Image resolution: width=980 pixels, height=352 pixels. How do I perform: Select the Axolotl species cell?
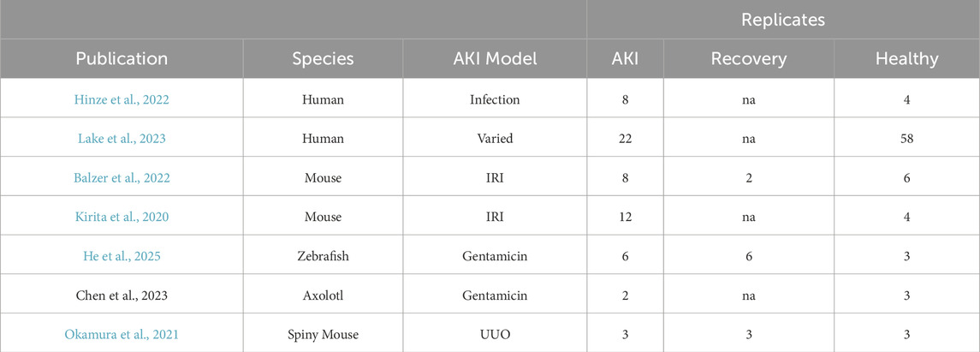click(x=323, y=295)
